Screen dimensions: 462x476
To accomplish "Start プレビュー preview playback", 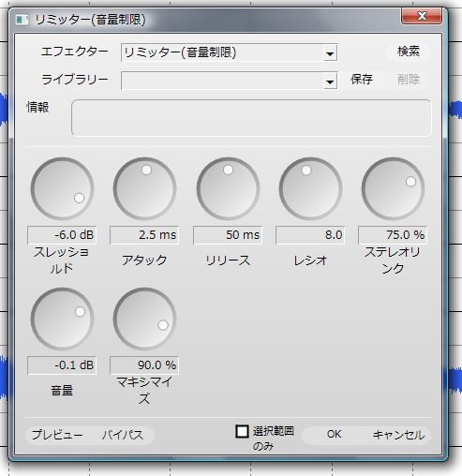I will coord(57,435).
